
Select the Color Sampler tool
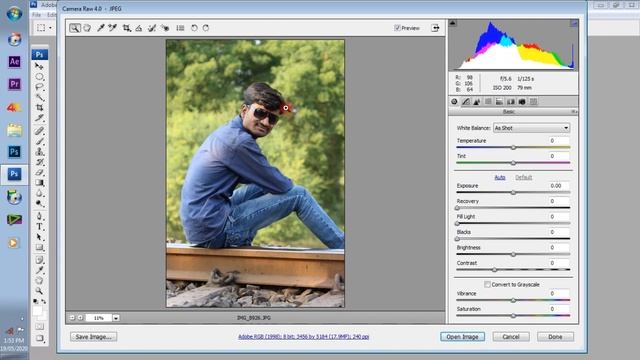pyautogui.click(x=113, y=28)
